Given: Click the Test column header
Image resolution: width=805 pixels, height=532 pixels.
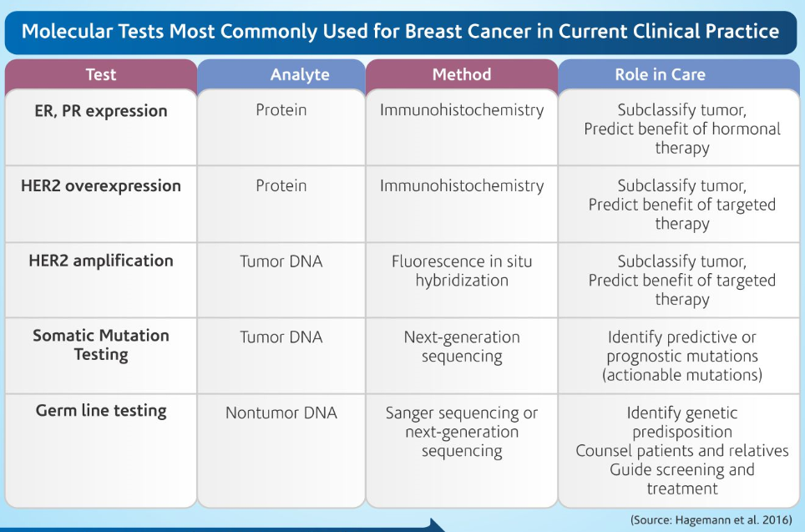Looking at the screenshot, I should (x=101, y=75).
